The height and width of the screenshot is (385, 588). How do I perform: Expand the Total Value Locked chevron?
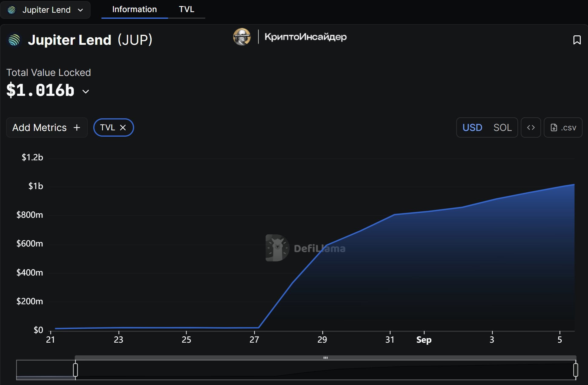(86, 91)
